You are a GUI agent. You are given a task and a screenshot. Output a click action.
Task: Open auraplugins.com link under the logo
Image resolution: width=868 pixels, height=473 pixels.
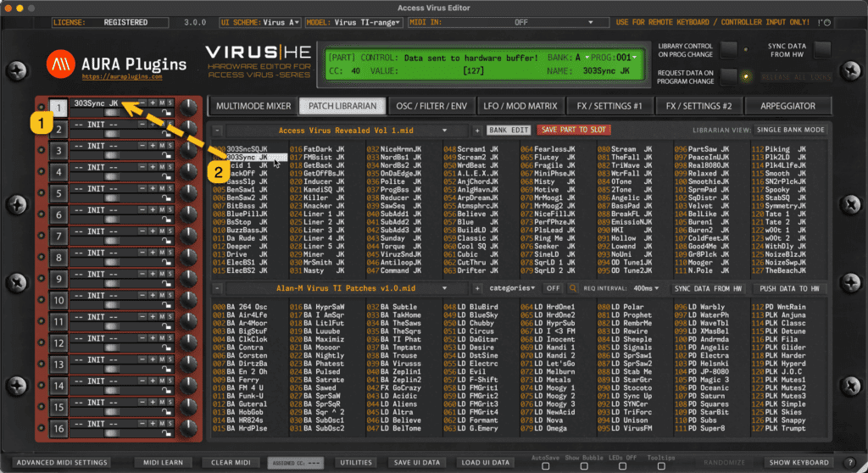[x=122, y=77]
